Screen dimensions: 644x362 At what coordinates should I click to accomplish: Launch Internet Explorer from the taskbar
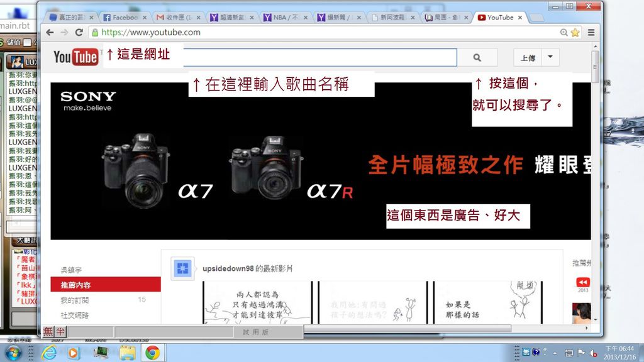[49, 353]
